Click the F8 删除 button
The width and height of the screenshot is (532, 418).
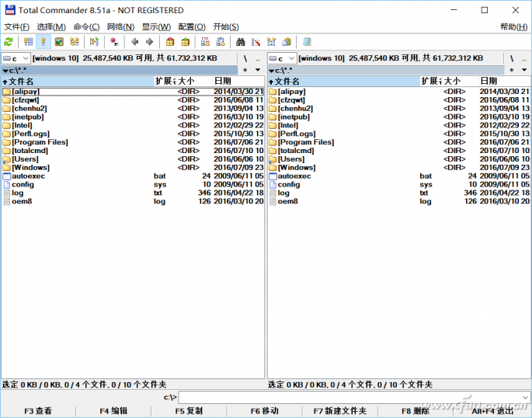[x=416, y=411]
